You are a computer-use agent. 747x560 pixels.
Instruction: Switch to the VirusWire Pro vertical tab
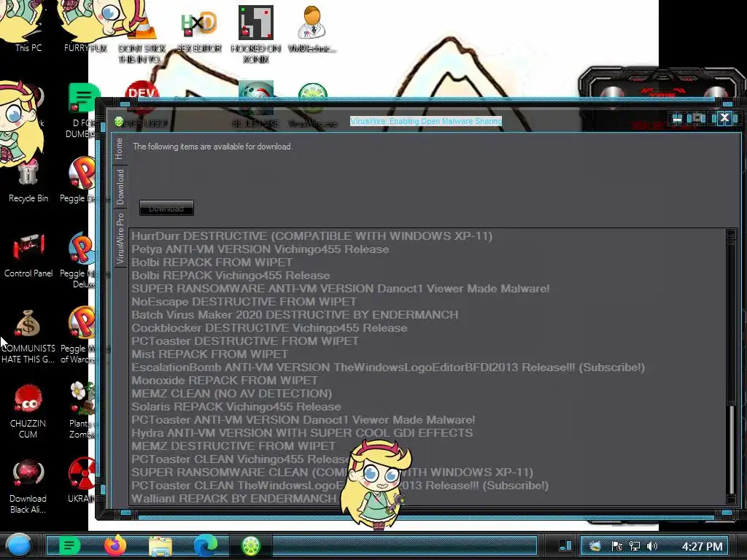pyautogui.click(x=120, y=239)
